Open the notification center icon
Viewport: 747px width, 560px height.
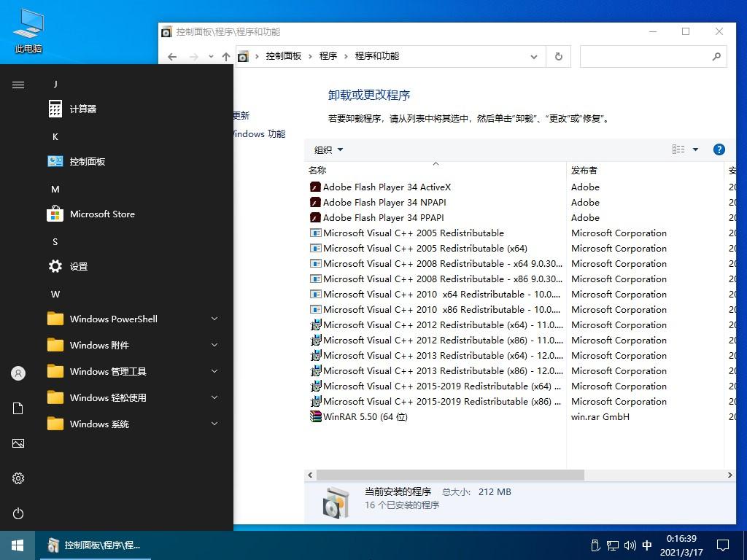point(723,545)
